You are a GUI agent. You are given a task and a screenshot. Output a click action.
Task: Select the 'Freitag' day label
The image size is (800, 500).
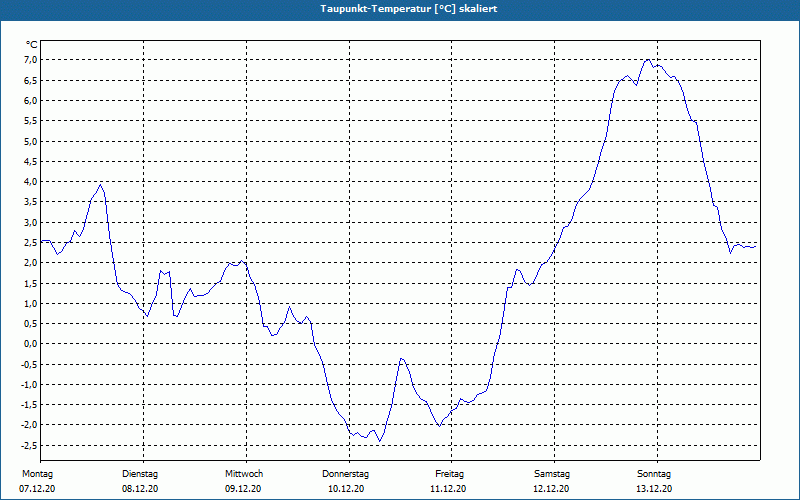[449, 474]
